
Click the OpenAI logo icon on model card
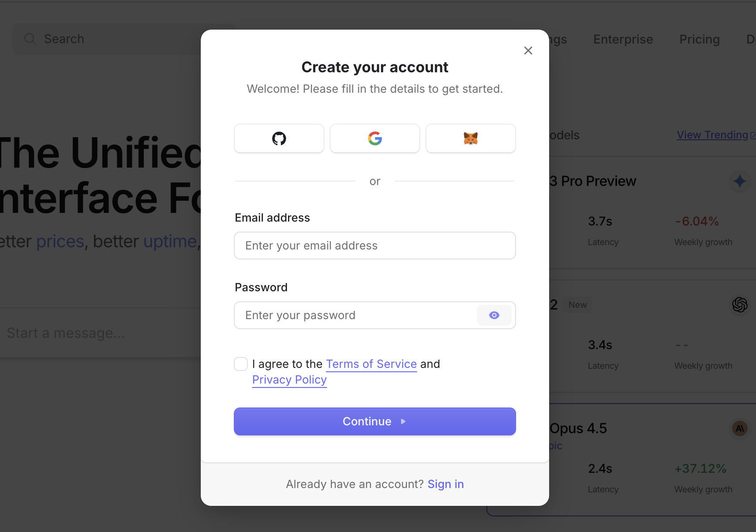coord(739,305)
